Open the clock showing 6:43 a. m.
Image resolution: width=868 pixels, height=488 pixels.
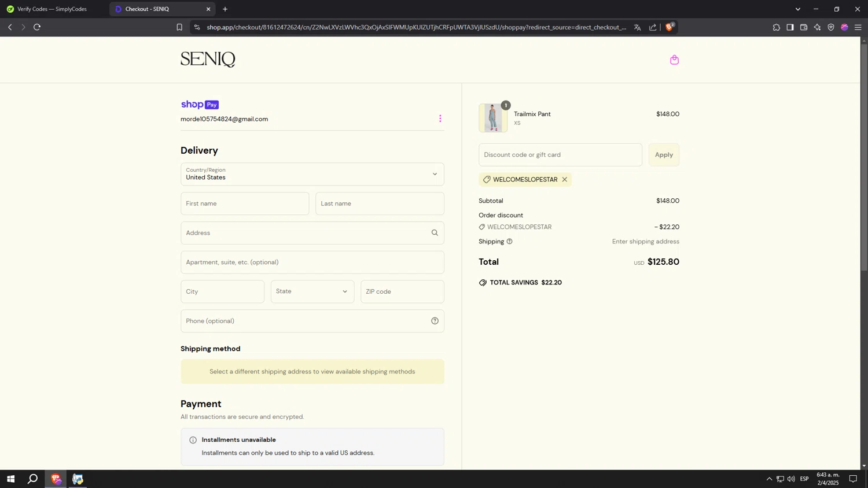pyautogui.click(x=827, y=479)
